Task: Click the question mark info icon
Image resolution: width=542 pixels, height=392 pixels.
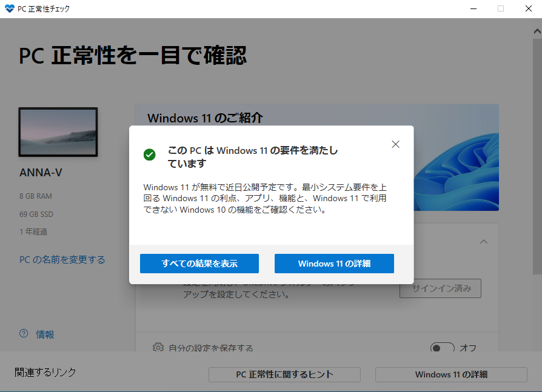Action: (24, 333)
